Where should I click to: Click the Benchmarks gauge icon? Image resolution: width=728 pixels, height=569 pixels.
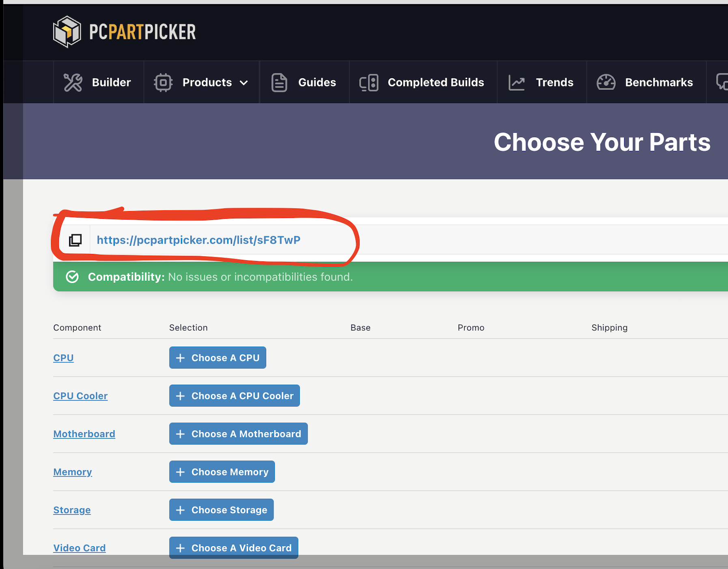tap(606, 82)
